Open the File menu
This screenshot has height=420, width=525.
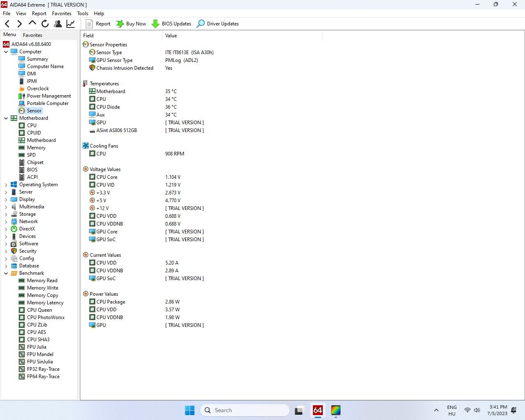click(7, 14)
